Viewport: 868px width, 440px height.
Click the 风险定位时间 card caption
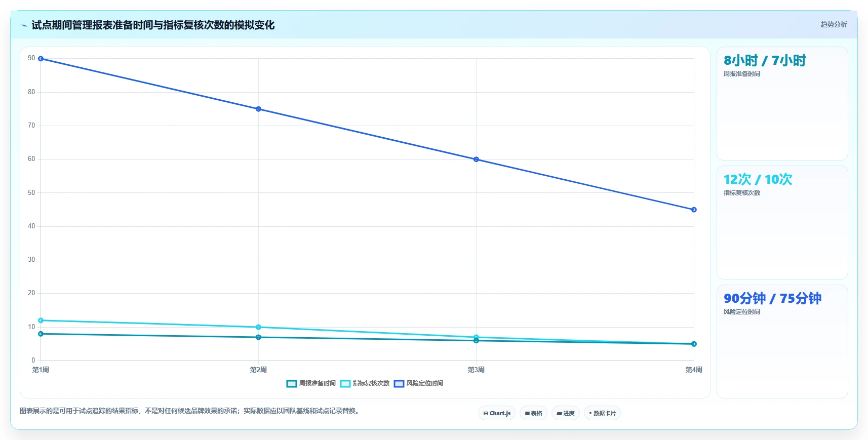click(x=741, y=312)
